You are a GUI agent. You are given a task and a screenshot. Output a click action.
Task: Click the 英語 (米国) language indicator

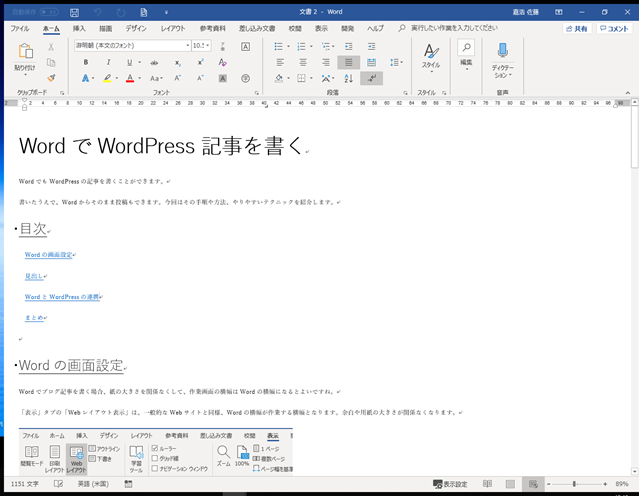tap(93, 484)
